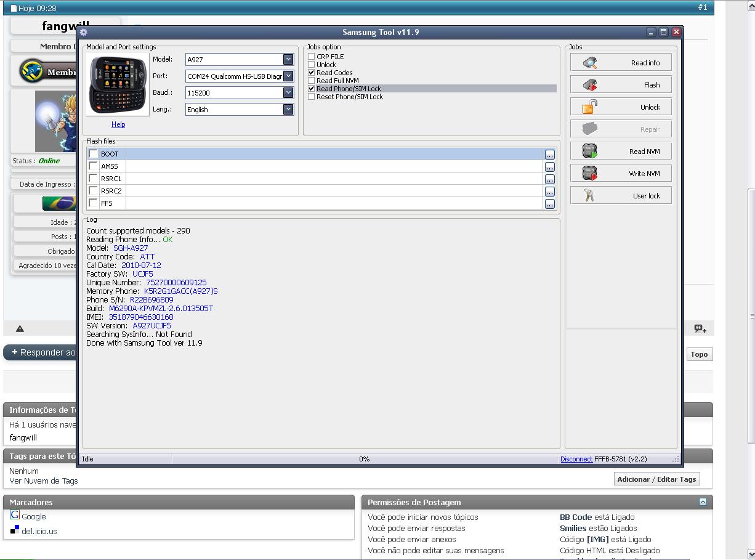Open the Model dropdown showing A927
The height and width of the screenshot is (560, 755).
click(x=288, y=60)
